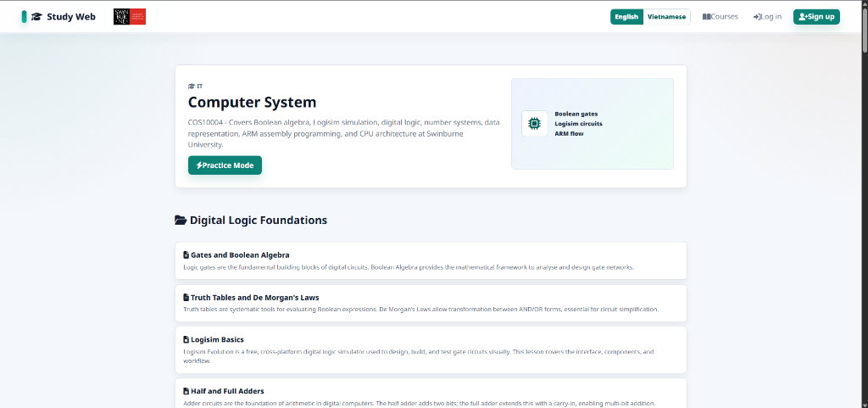Click the lightning bolt icon in Practice Mode
868x408 pixels.
(199, 165)
